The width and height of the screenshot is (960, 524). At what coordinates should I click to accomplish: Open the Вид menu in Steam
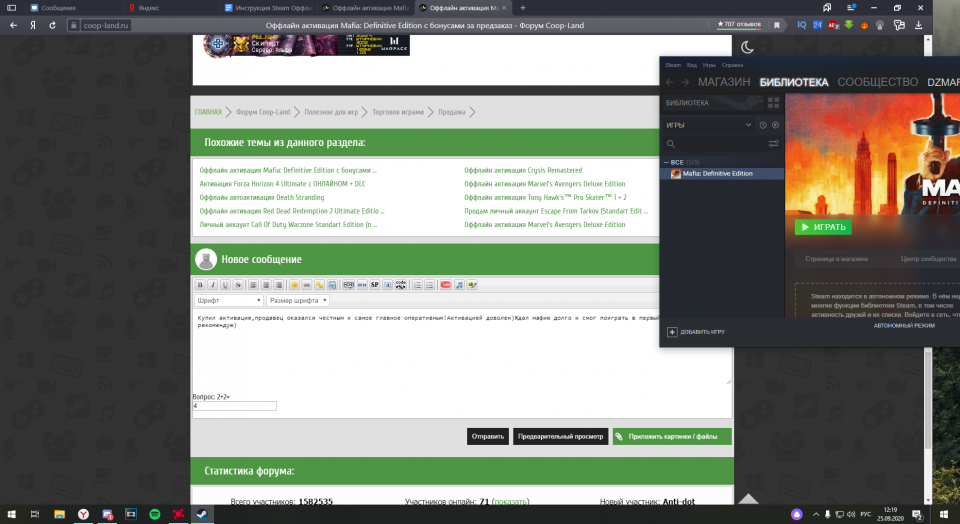[692, 65]
